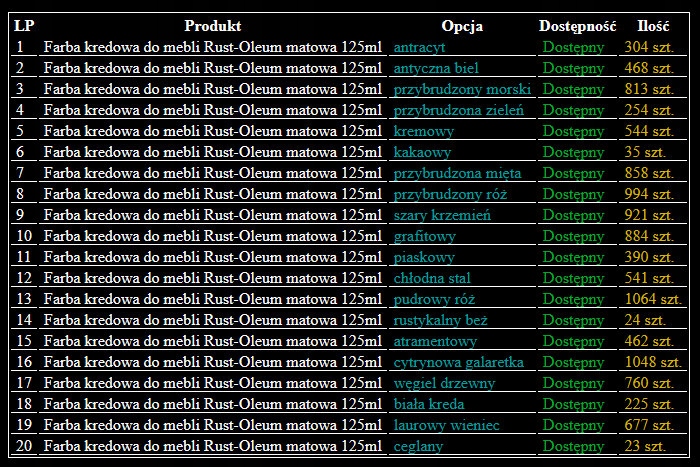The image size is (700, 467).
Task: Click the 'LP' column header
Action: point(24,26)
